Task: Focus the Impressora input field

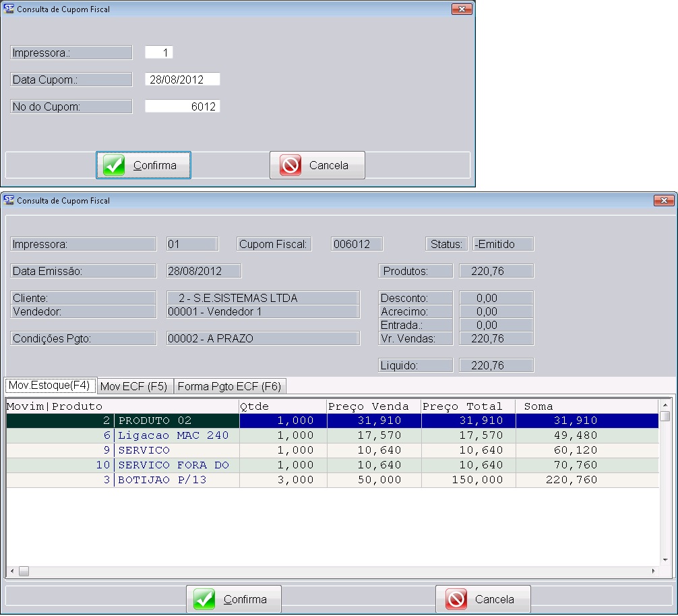Action: point(159,53)
